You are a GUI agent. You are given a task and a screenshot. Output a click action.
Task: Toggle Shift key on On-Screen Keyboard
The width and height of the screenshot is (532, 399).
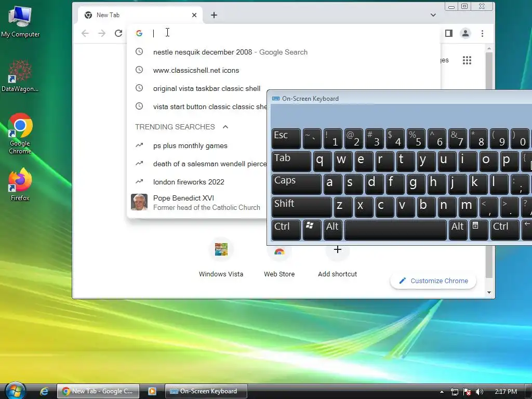(302, 207)
